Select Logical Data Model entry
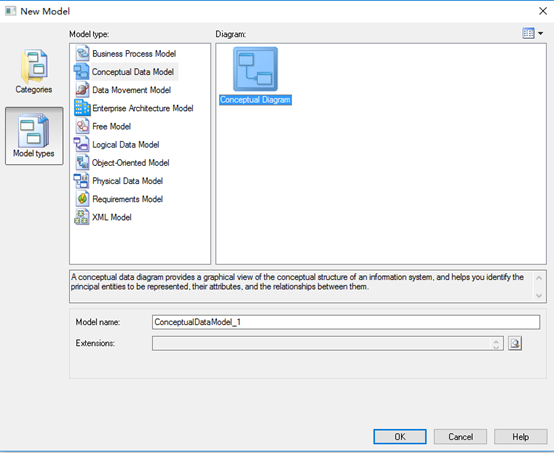Screen dimensions: 554x453 tap(126, 145)
